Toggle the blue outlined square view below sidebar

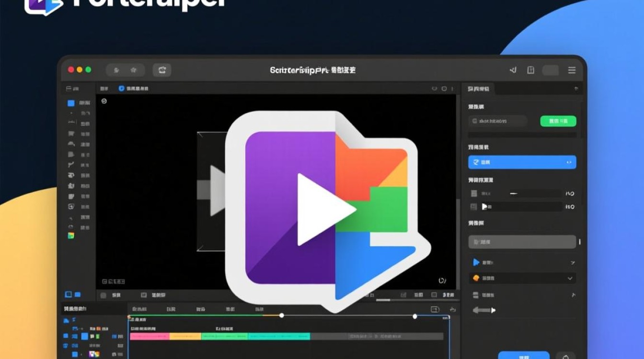click(68, 294)
